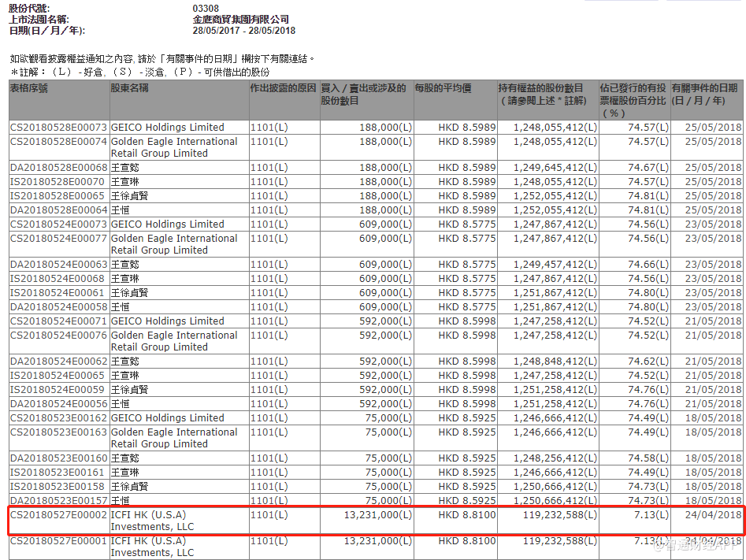Viewport: 746px width, 560px height.
Task: Click the percentage value 74.62(L)
Action: pos(648,362)
